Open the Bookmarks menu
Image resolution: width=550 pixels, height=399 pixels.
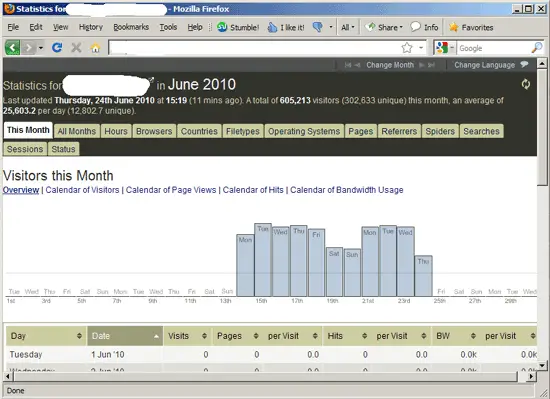131,27
